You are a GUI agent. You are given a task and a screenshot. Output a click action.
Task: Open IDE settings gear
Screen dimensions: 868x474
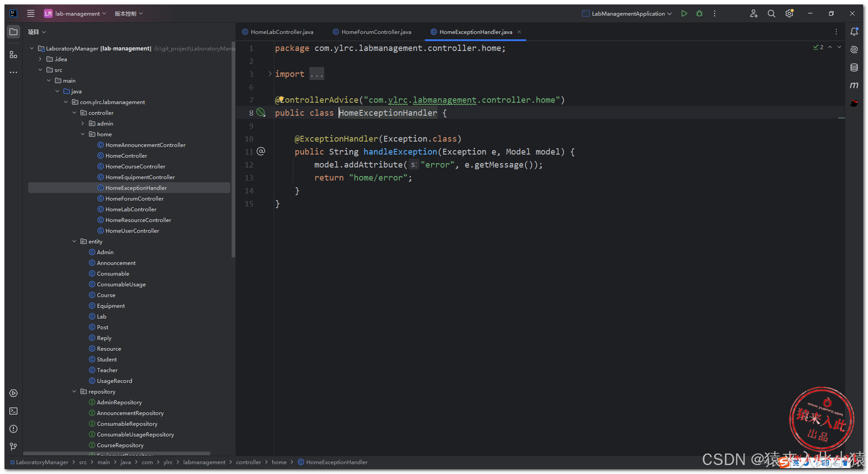click(789, 13)
